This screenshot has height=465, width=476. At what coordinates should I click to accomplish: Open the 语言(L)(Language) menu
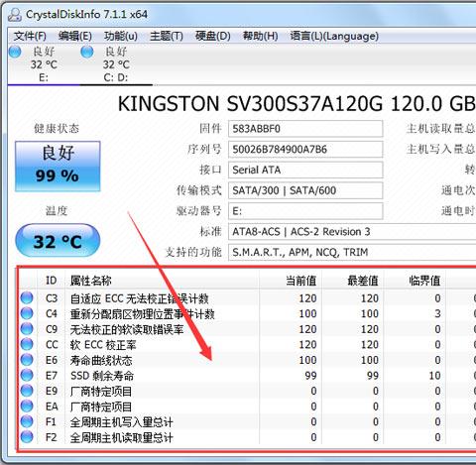point(334,36)
